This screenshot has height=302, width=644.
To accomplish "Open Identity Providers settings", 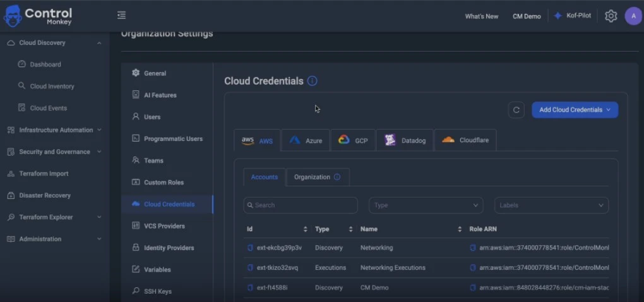I will [169, 248].
